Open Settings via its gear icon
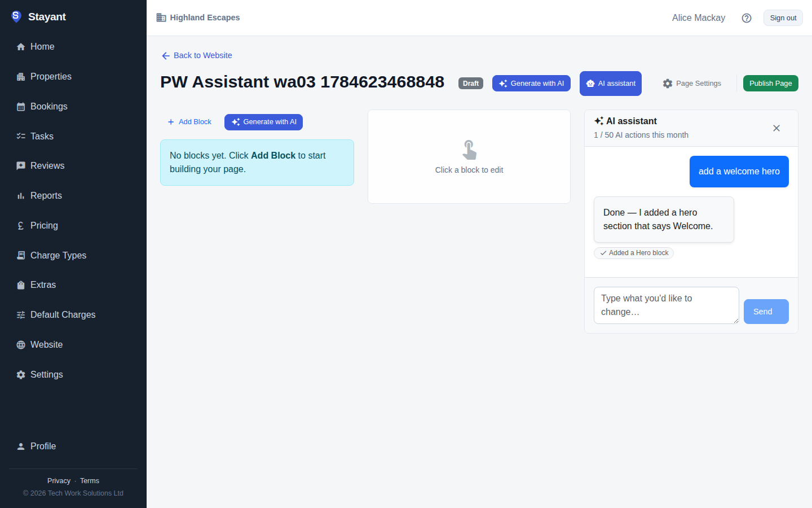 (21, 375)
